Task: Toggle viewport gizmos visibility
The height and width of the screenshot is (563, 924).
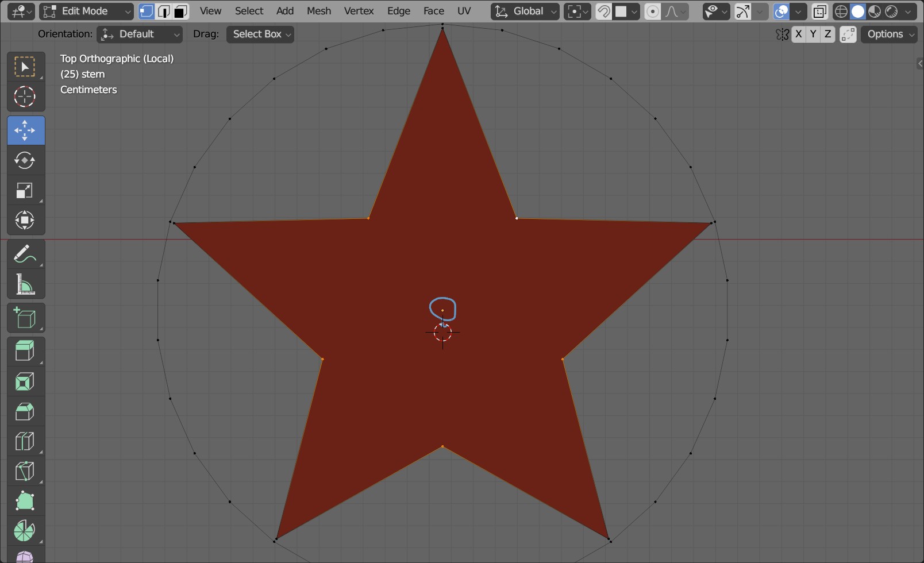Action: pyautogui.click(x=742, y=11)
